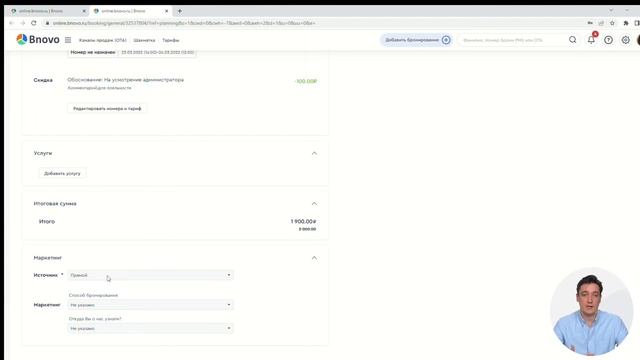Click Редактировать номера и тариф button

click(x=107, y=109)
